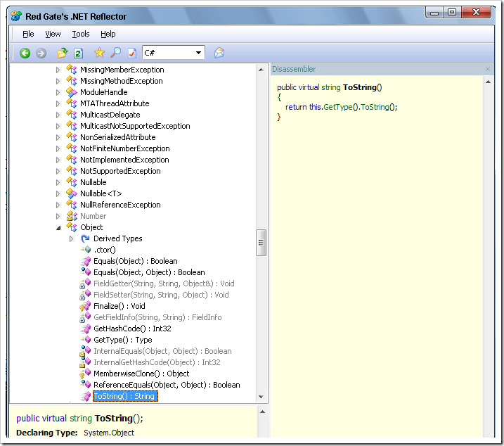Click the NotFiniteNumberException class icon
Viewport: 504px width, 446px height.
pos(72,148)
